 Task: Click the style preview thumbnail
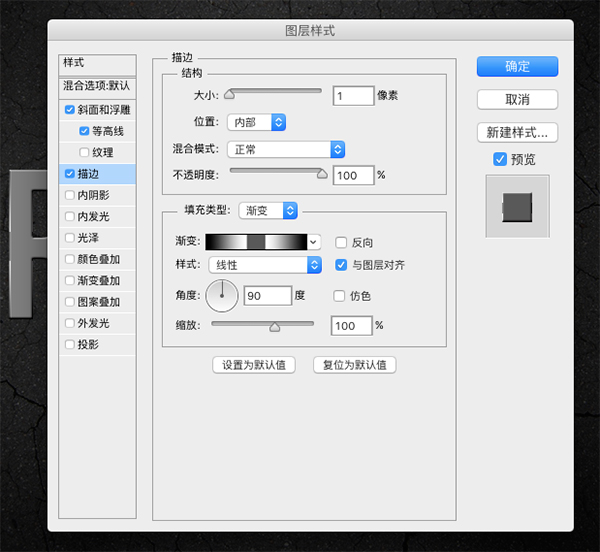pos(517,207)
